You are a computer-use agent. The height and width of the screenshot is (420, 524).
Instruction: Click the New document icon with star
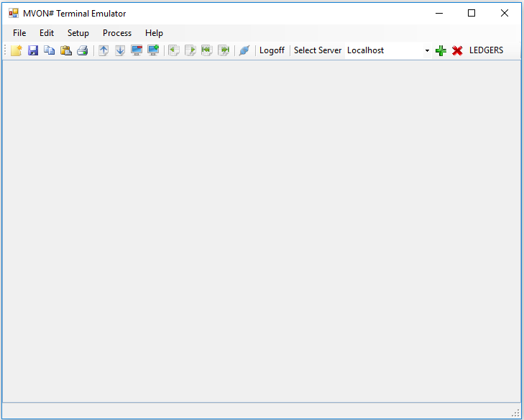click(x=17, y=50)
